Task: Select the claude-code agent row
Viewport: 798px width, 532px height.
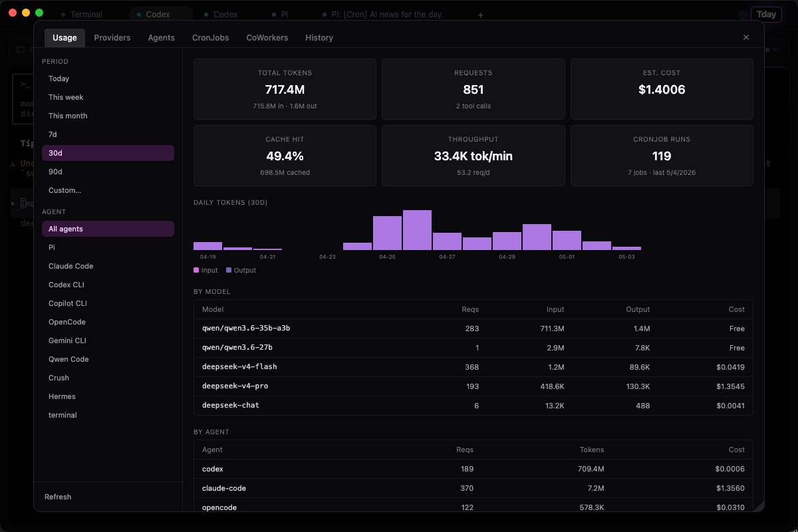Action: (473, 488)
